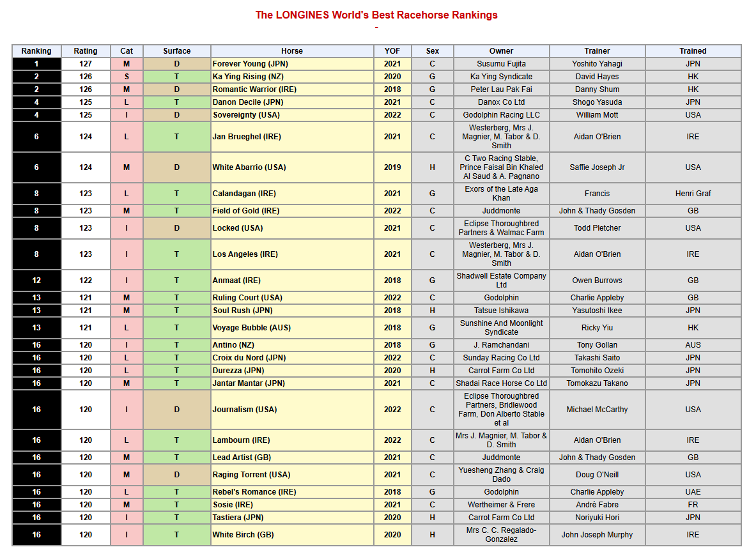
Task: Select horse name Anmaat (IRE)
Action: 236,280
